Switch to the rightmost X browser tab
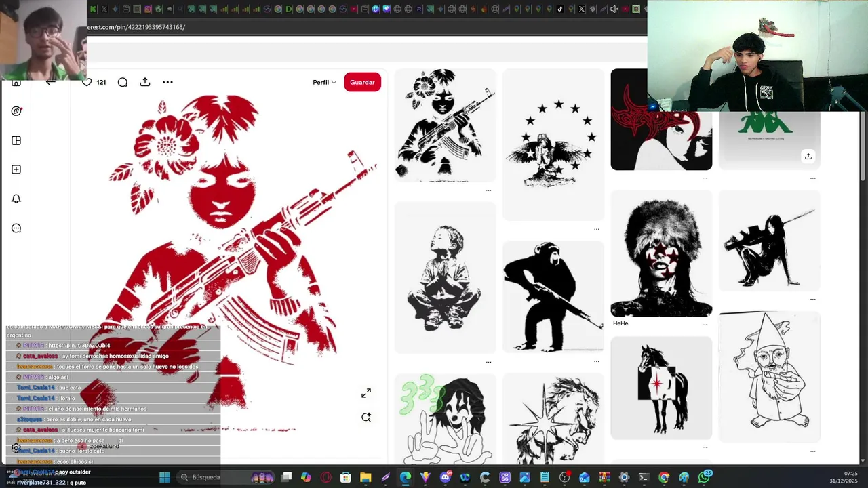This screenshot has height=488, width=868. pos(581,9)
